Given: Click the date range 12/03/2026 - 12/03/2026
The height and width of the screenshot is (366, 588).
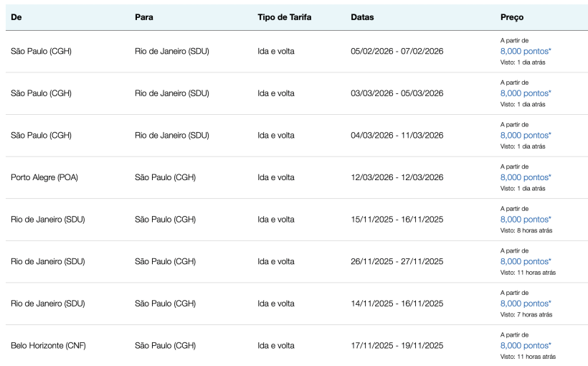Looking at the screenshot, I should [x=397, y=177].
